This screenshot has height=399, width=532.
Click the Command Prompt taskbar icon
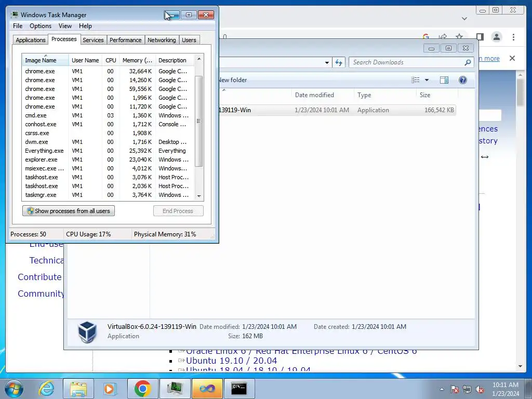pyautogui.click(x=239, y=389)
